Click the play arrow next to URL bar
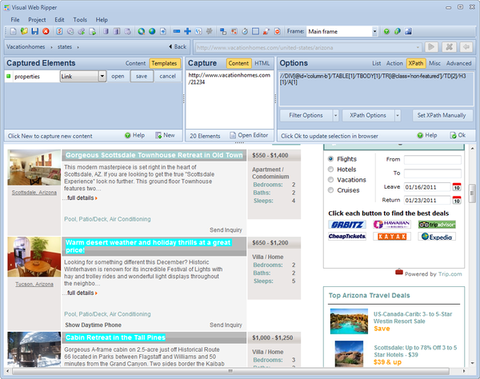This screenshot has height=379, width=480. (x=431, y=47)
